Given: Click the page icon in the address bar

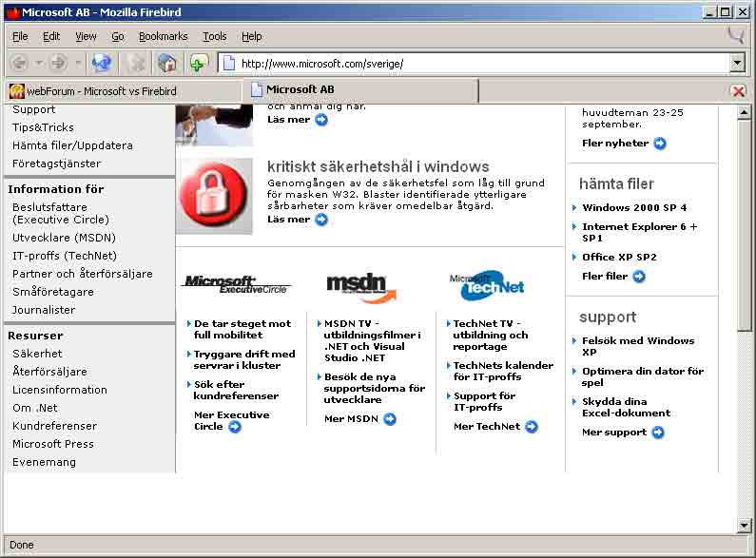Looking at the screenshot, I should point(229,63).
